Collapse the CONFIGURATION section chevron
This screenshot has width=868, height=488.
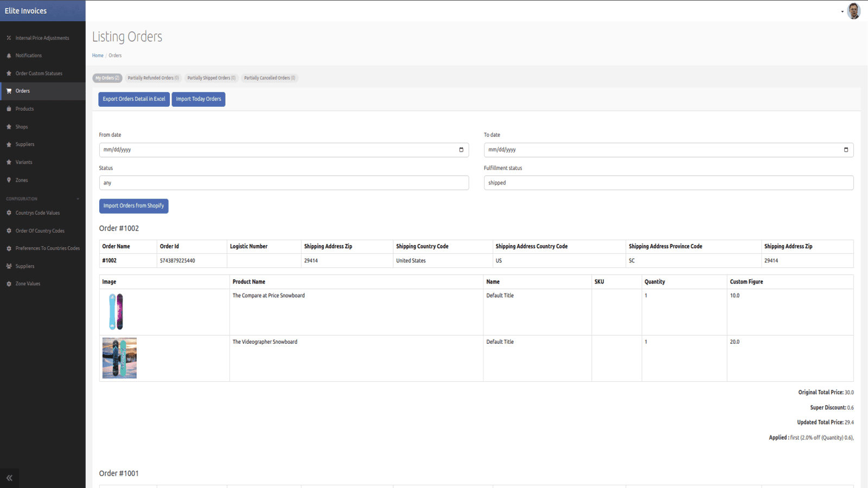point(78,198)
